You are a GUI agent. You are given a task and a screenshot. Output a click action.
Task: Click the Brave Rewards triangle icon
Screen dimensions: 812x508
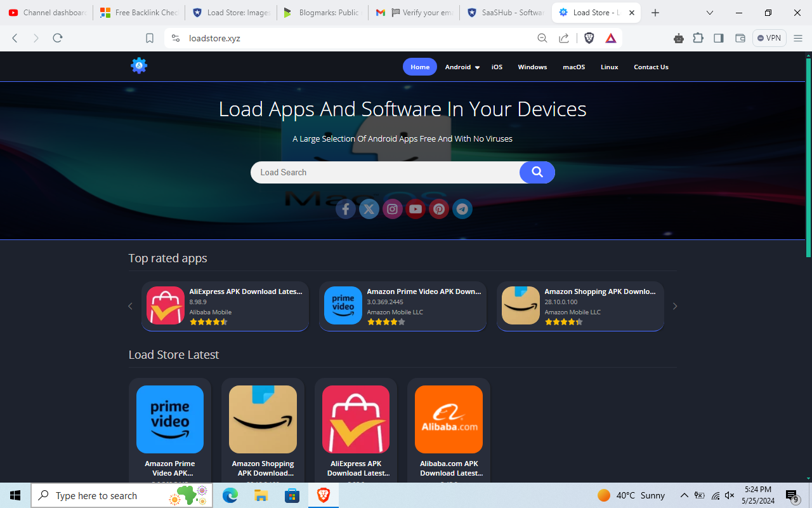[x=610, y=38]
